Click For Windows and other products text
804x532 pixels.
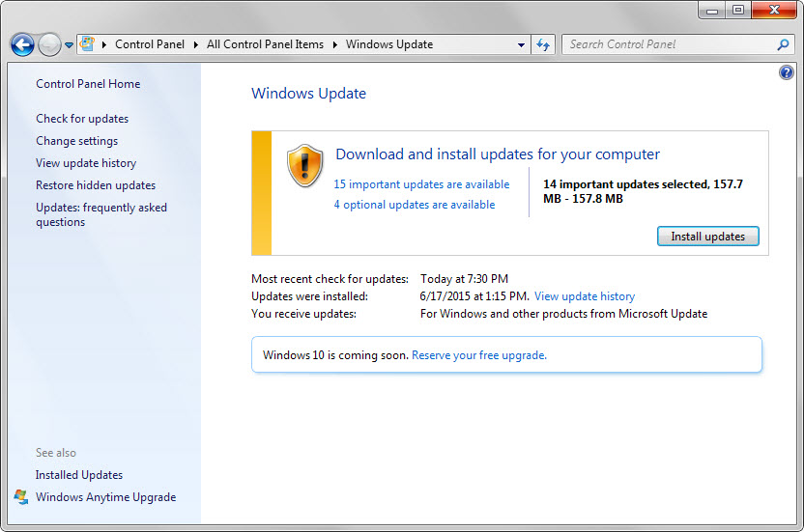[564, 314]
